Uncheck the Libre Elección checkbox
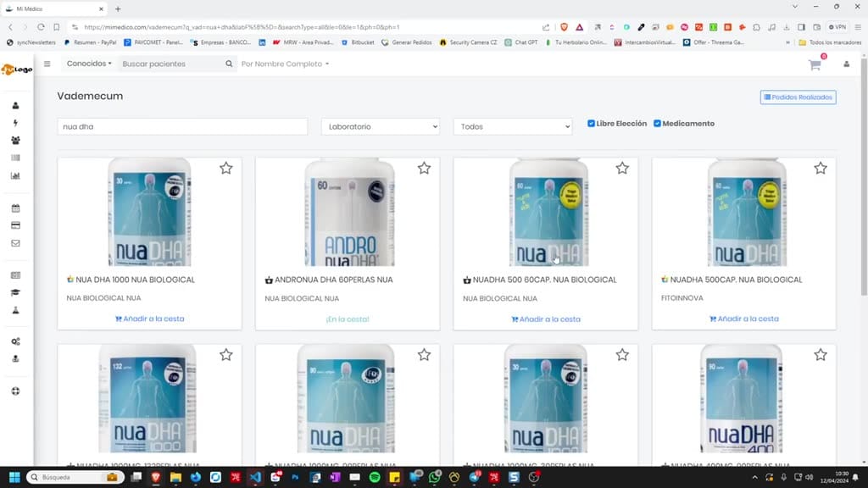The height and width of the screenshot is (488, 868). (x=591, y=124)
